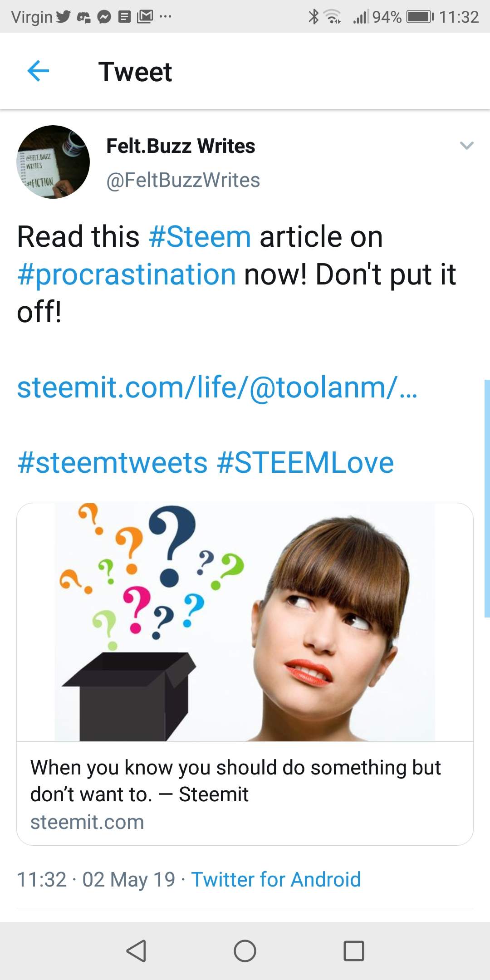This screenshot has height=980, width=490.
Task: Open the #STEEMLove hashtag
Action: click(305, 463)
